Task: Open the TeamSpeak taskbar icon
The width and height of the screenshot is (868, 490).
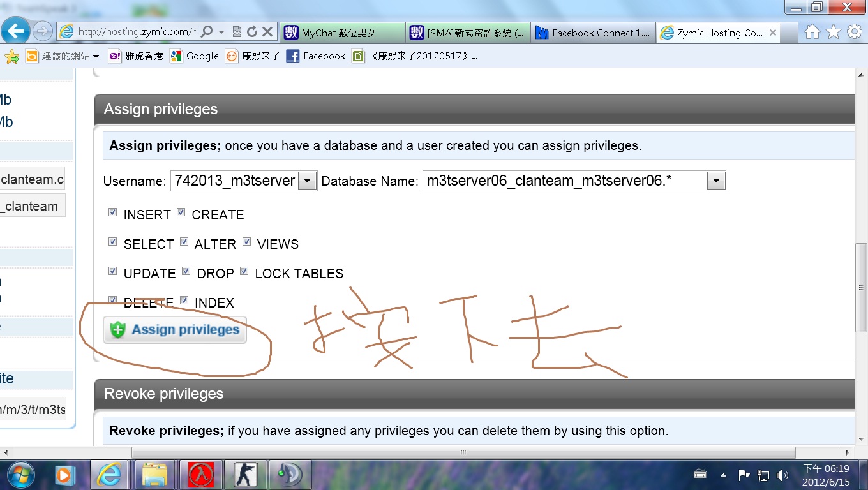Action: click(291, 475)
